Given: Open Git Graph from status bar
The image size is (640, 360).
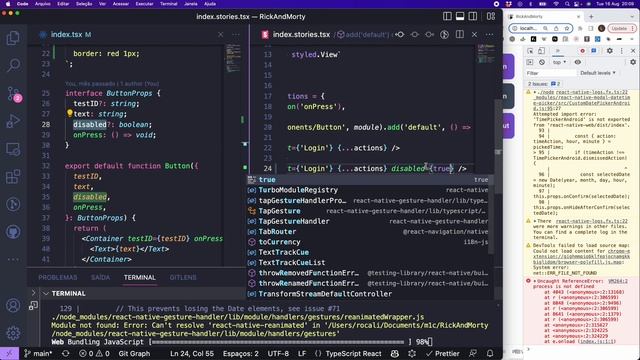Looking at the screenshot, I should click(x=134, y=353).
